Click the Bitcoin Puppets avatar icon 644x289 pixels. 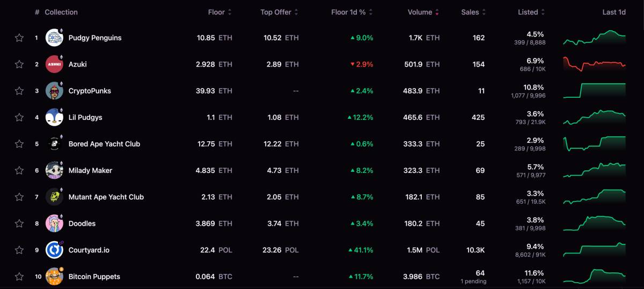[x=54, y=277]
